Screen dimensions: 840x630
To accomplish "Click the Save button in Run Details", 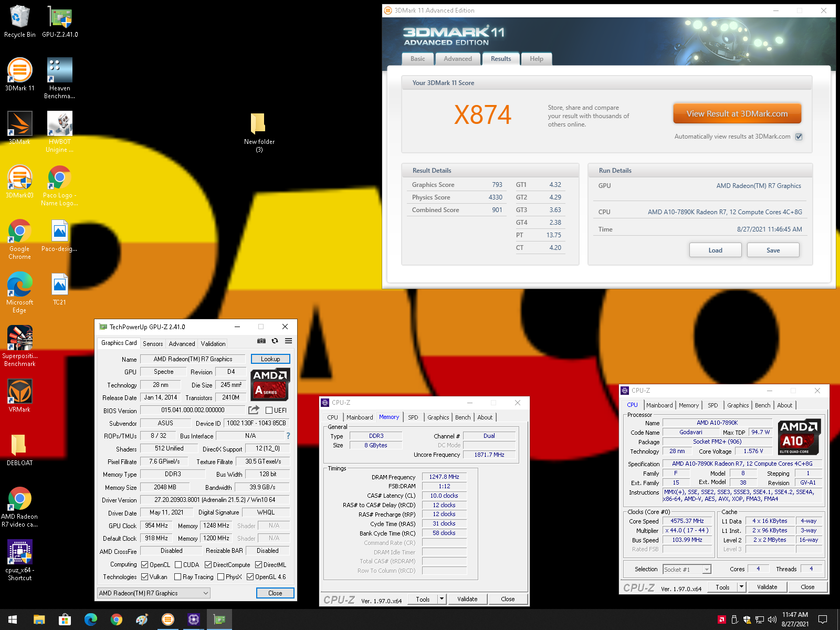I will coord(773,250).
